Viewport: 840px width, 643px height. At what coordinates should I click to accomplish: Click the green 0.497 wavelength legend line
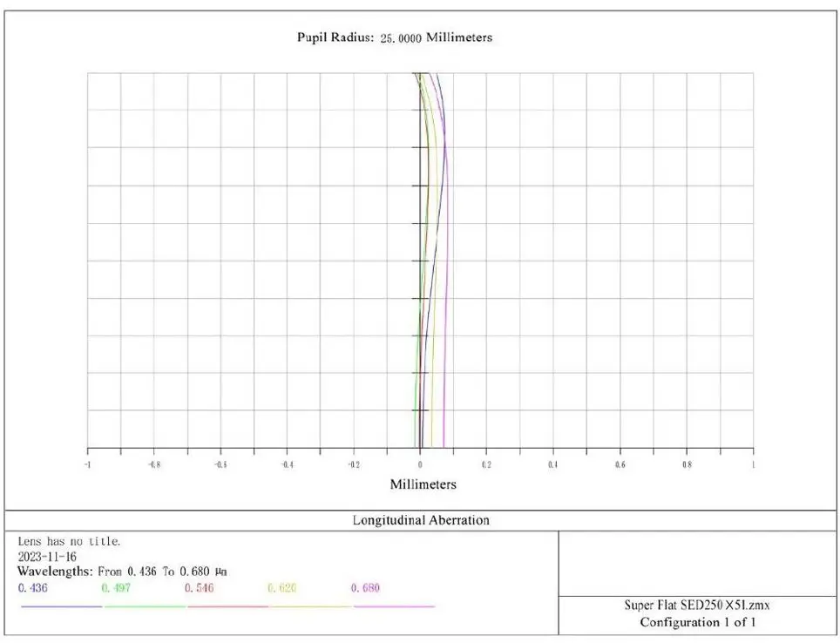click(145, 606)
